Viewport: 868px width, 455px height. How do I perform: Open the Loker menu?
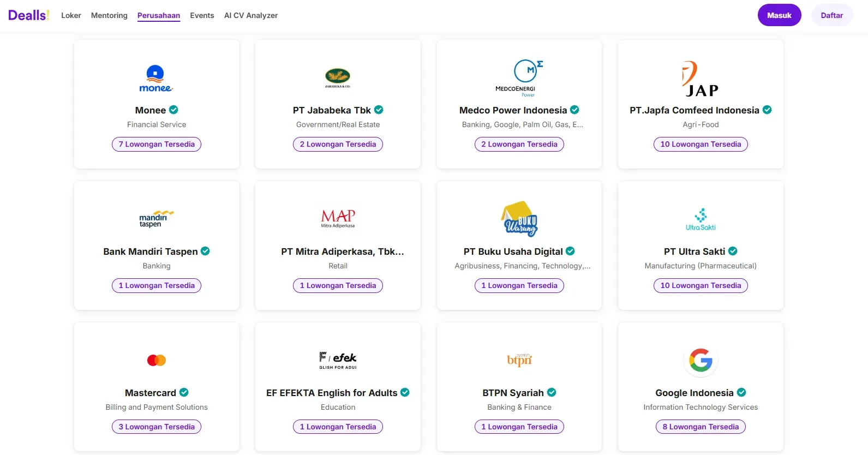click(x=71, y=15)
